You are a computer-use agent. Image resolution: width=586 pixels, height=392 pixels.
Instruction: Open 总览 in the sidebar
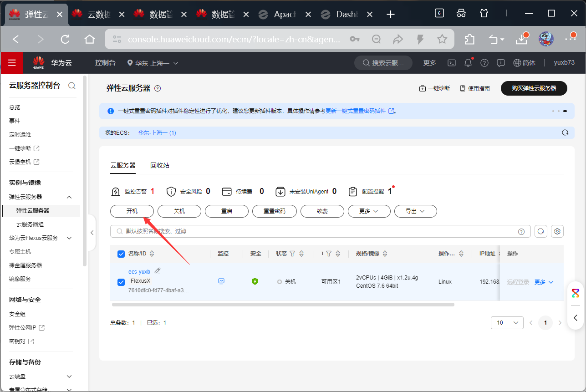(15, 107)
